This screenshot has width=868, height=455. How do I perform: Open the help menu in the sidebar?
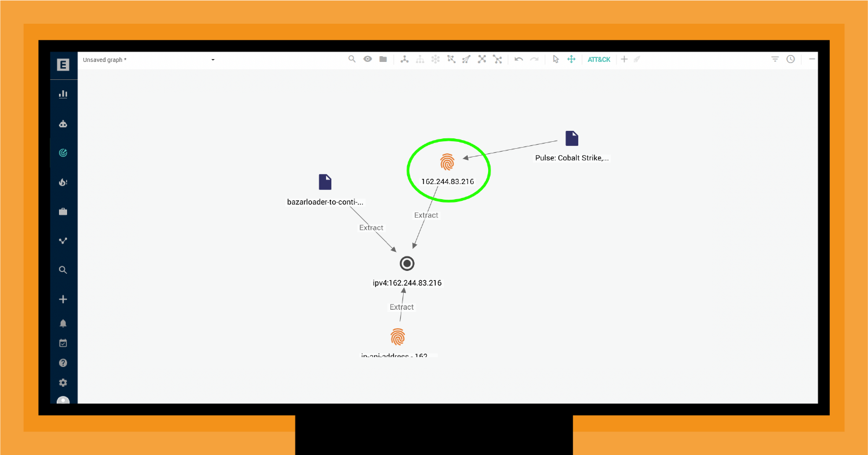(63, 362)
